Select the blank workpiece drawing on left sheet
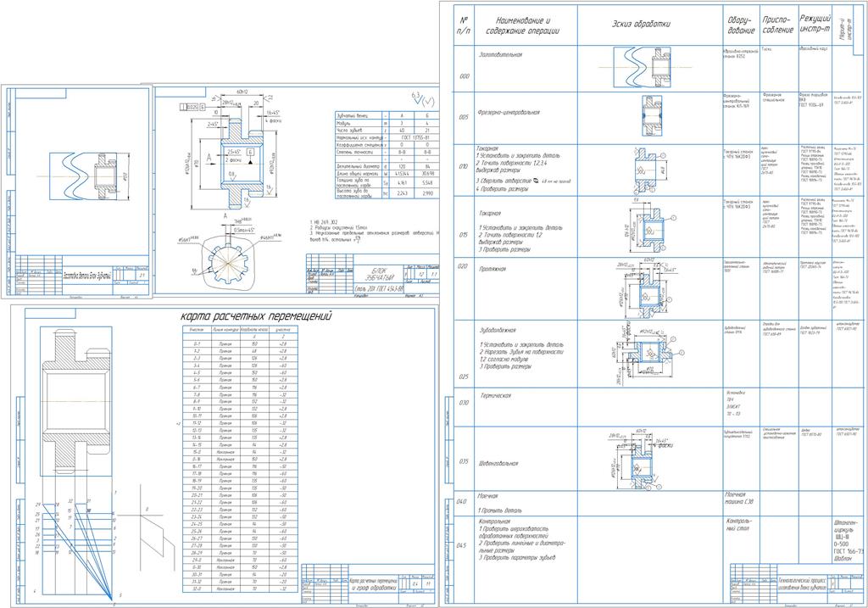Viewport: 868px width, 608px height. pos(82,175)
